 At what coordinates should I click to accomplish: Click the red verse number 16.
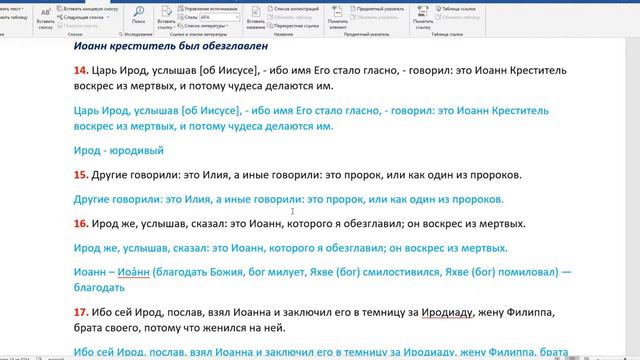point(81,223)
